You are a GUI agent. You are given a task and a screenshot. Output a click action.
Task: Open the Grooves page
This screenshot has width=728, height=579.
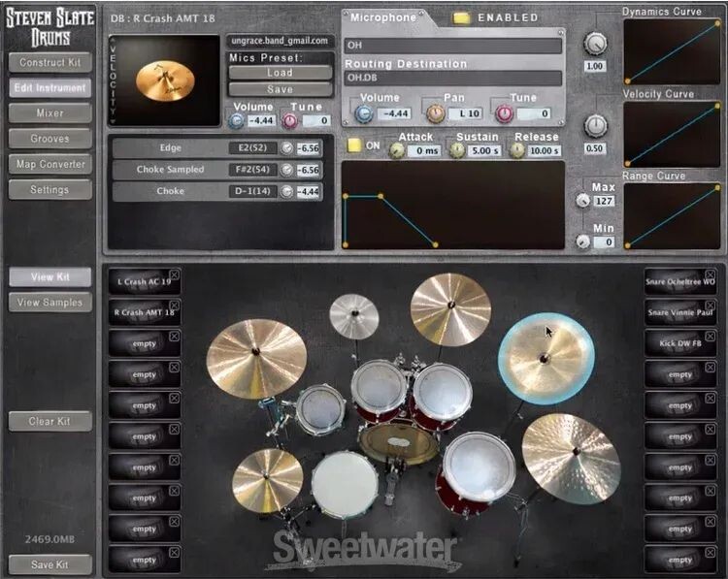50,139
